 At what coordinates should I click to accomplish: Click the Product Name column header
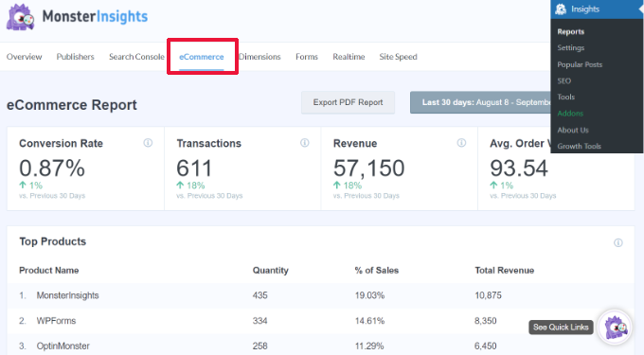[x=49, y=271]
